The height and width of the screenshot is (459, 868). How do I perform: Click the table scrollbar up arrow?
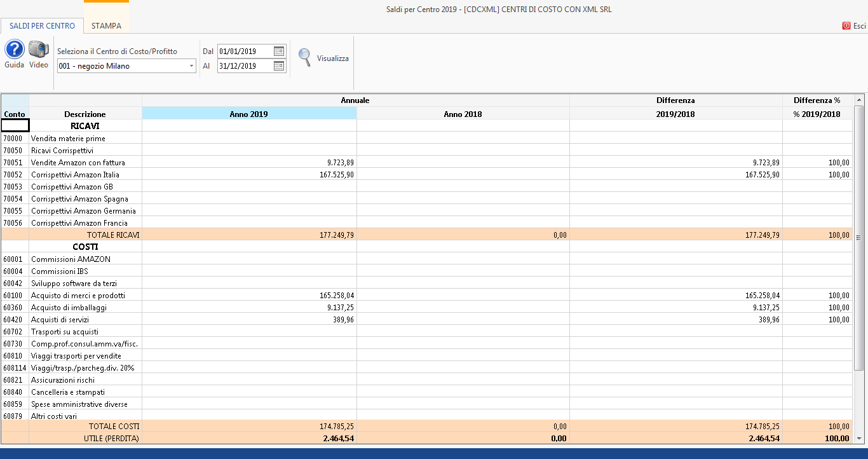point(859,100)
